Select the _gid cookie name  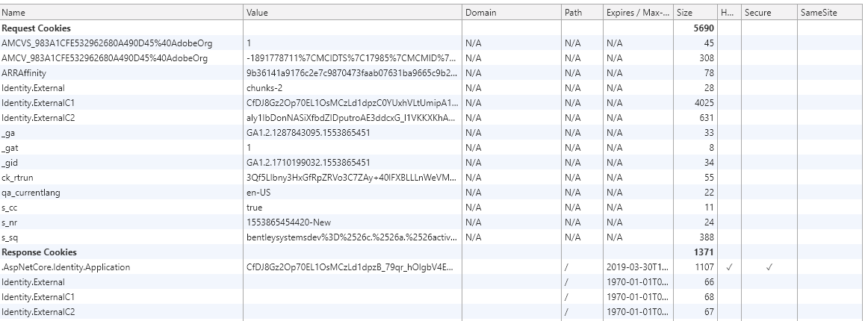(x=10, y=162)
